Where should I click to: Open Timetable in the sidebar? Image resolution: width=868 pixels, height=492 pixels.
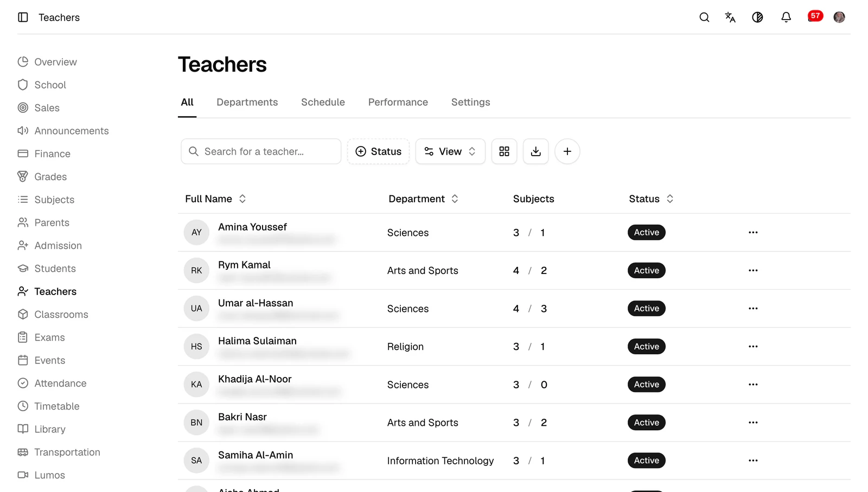click(x=48, y=406)
